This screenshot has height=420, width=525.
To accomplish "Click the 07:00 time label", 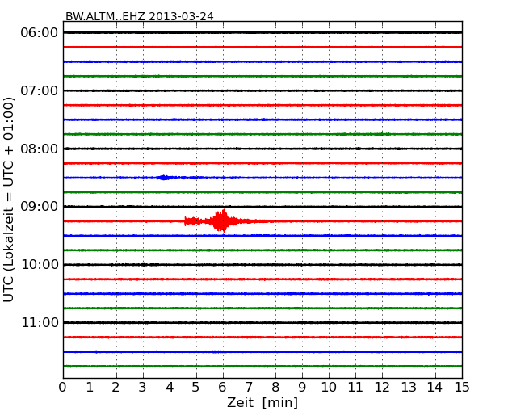I will (40, 90).
